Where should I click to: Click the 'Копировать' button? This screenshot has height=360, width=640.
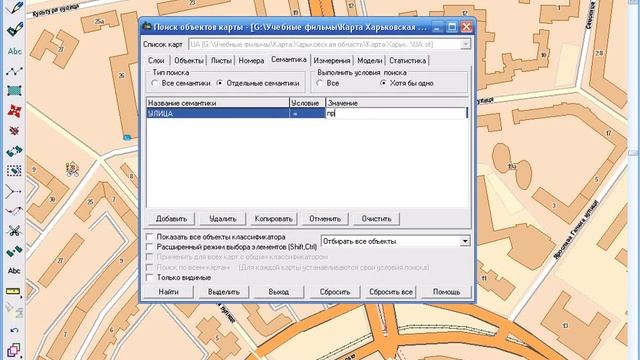(x=273, y=219)
